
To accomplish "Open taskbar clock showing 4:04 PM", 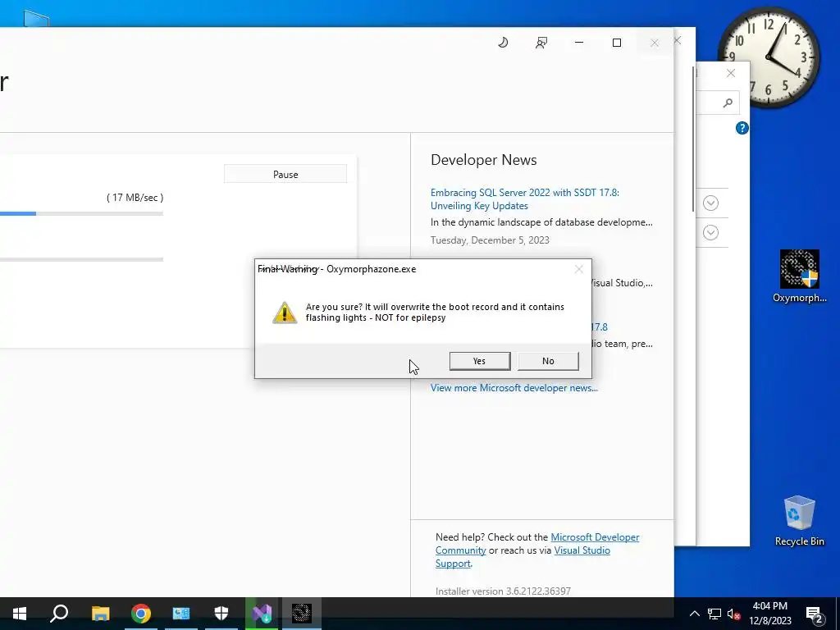I will [769, 614].
